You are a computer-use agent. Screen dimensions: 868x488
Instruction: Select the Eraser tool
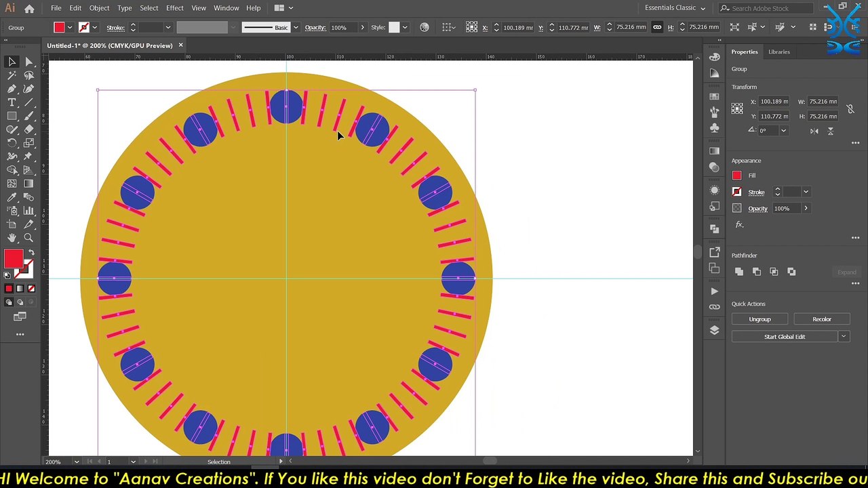tap(28, 129)
